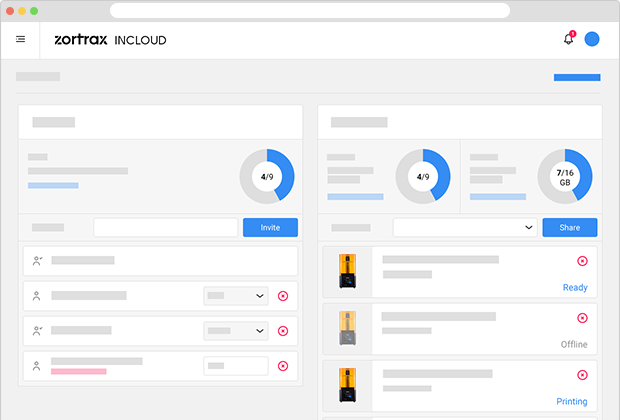Image resolution: width=620 pixels, height=420 pixels.
Task: Remove the fourth user with pink label
Action: pos(283,366)
